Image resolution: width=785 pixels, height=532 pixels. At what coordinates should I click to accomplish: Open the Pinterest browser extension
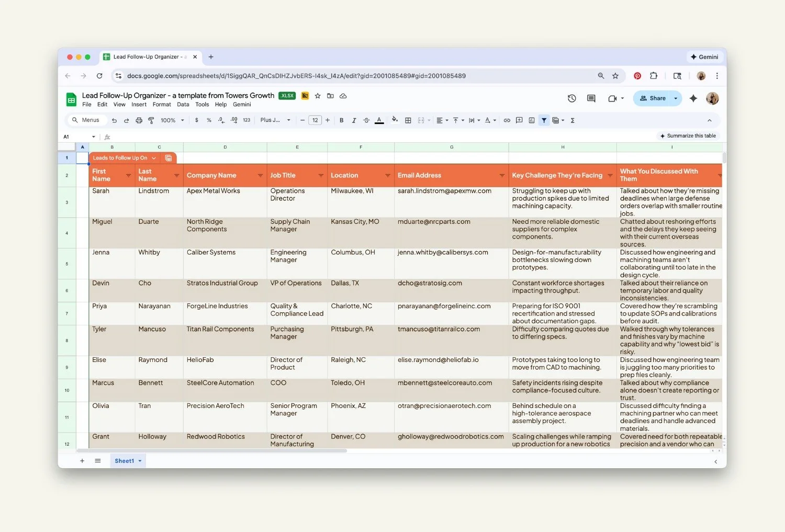pos(637,76)
